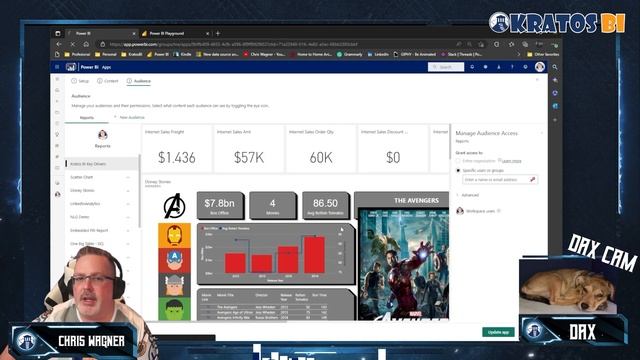
Task: Switch to Setup step tab
Action: [x=80, y=81]
